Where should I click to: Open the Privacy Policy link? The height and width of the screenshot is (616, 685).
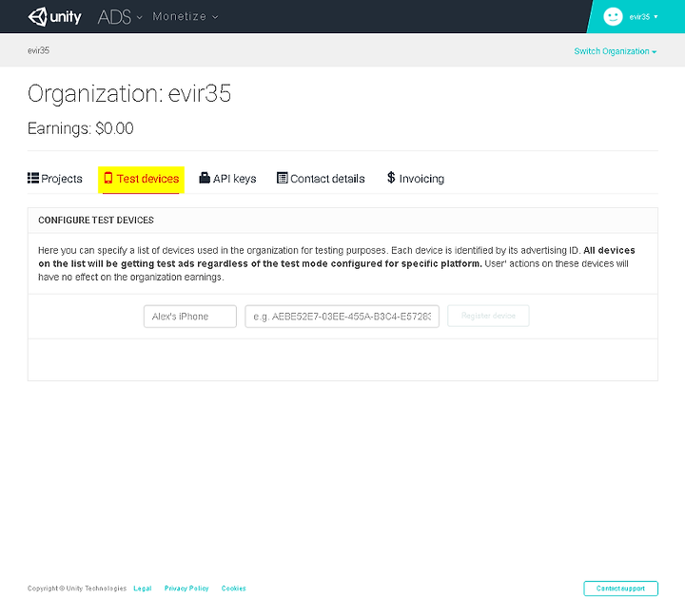(186, 588)
